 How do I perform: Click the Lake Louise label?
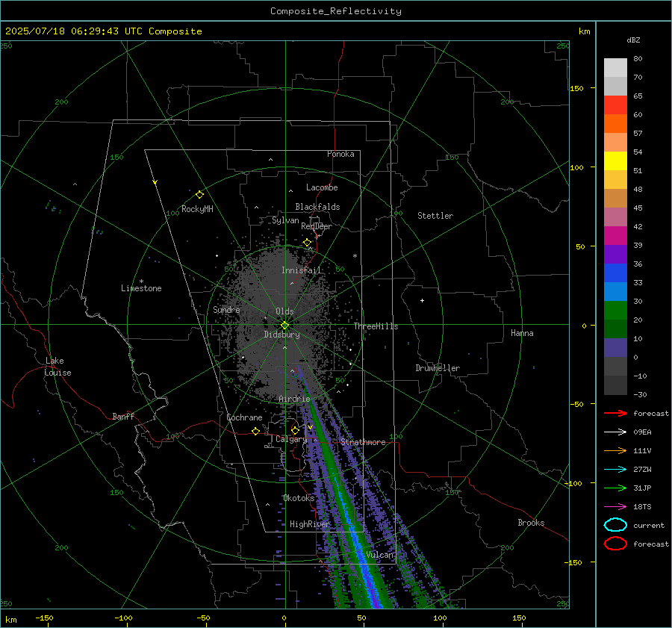[x=57, y=367]
